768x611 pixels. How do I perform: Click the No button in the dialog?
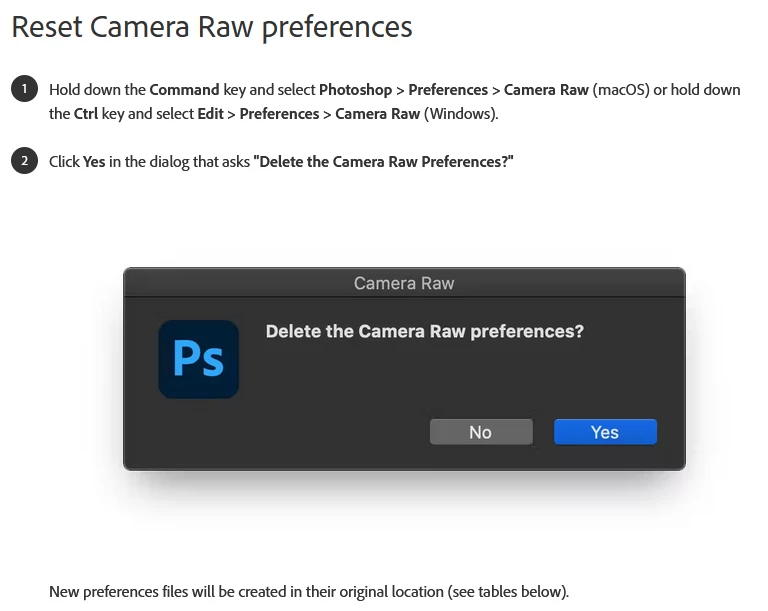[481, 432]
